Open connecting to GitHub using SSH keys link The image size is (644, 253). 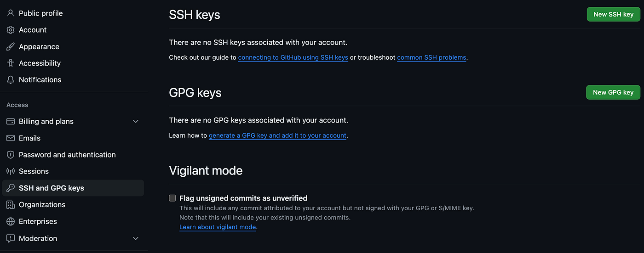[x=293, y=58]
